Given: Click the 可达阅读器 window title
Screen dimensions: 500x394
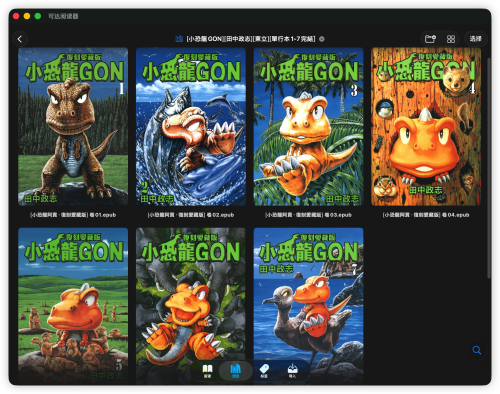Looking at the screenshot, I should coord(63,16).
